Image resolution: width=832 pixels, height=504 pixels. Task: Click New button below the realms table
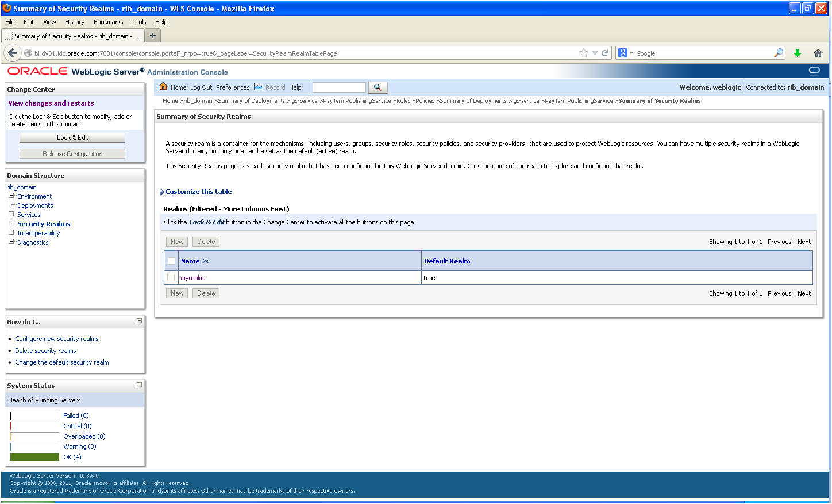click(177, 293)
